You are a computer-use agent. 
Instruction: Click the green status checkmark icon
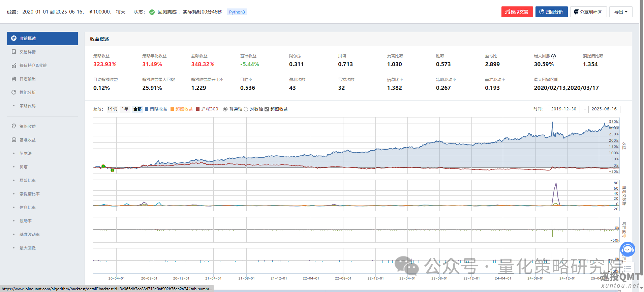[152, 12]
